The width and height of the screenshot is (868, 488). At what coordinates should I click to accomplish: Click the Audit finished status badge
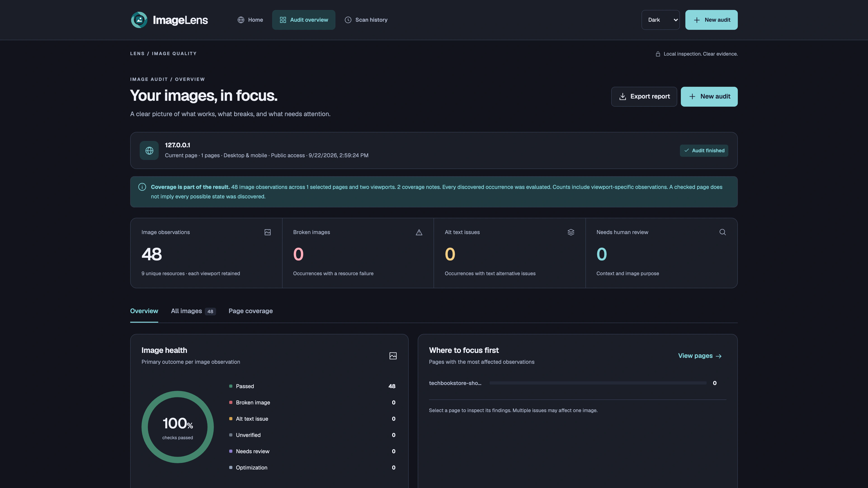704,150
